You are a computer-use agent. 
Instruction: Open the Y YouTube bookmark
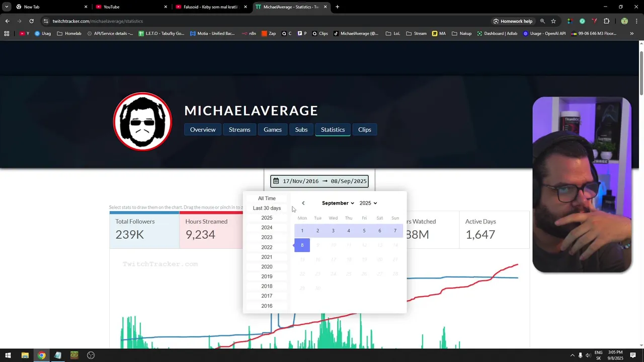24,34
